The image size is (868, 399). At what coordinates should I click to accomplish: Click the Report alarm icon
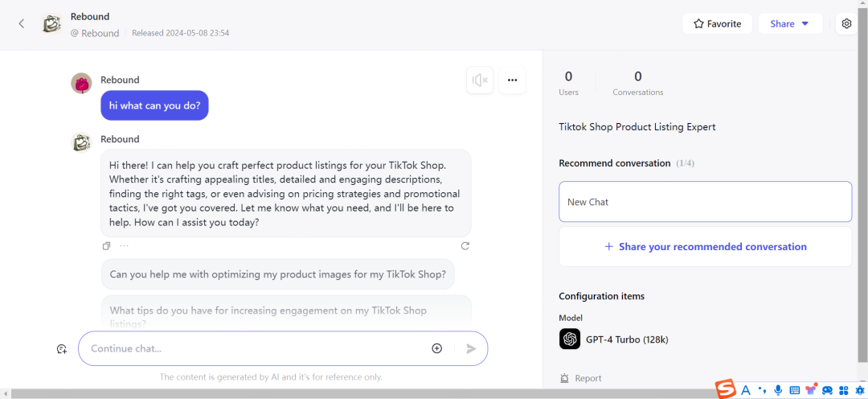[x=565, y=379]
